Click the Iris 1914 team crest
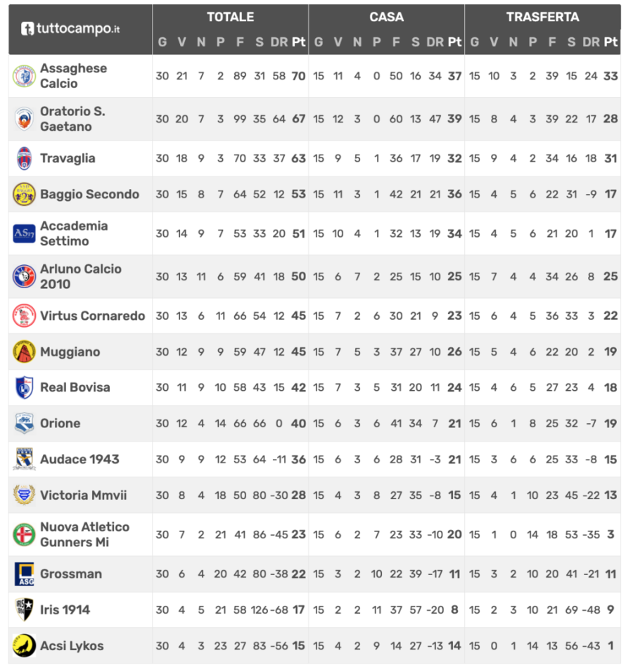The width and height of the screenshot is (633, 672). point(24,610)
